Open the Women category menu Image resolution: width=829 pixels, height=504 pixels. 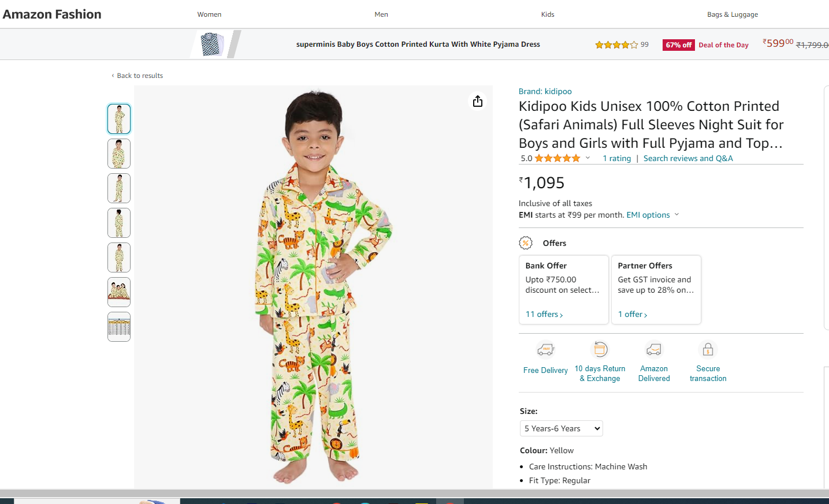pos(209,14)
